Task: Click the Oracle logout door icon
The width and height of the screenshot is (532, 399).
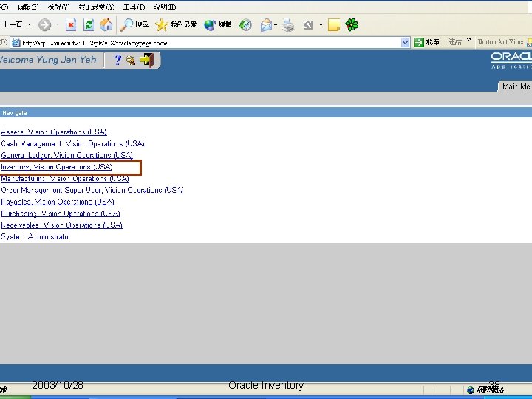Action: pos(147,60)
